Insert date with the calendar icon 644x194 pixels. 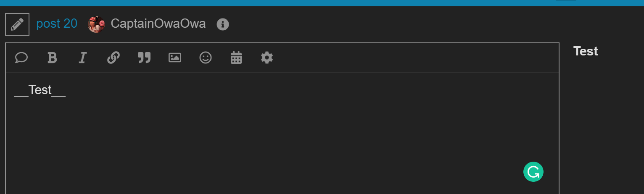tap(236, 58)
